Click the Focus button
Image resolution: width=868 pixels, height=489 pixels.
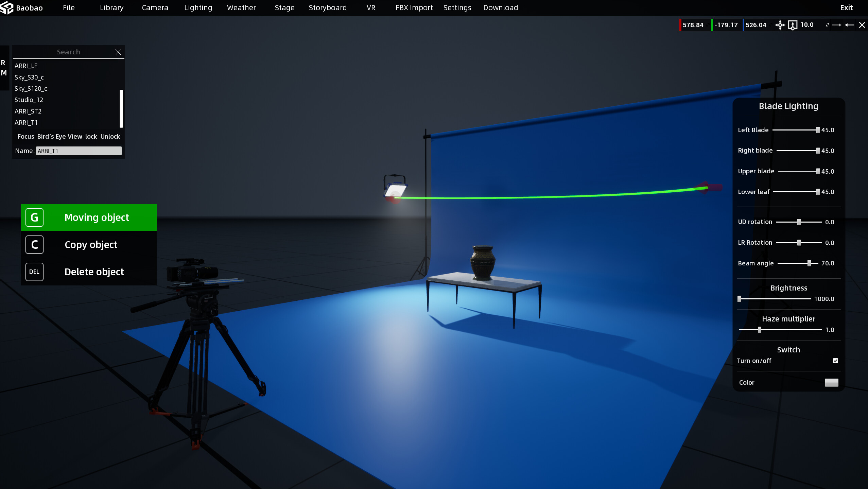pyautogui.click(x=25, y=136)
